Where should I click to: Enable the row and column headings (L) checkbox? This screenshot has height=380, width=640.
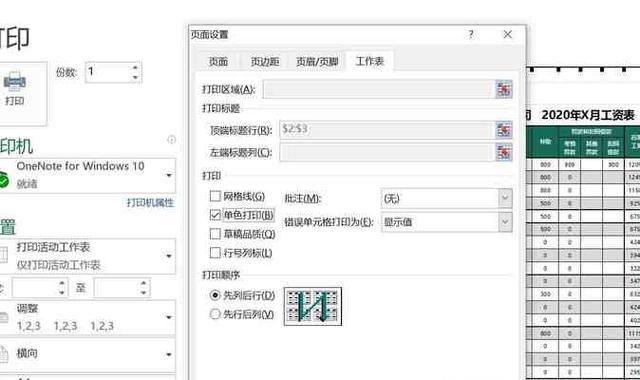click(x=215, y=253)
